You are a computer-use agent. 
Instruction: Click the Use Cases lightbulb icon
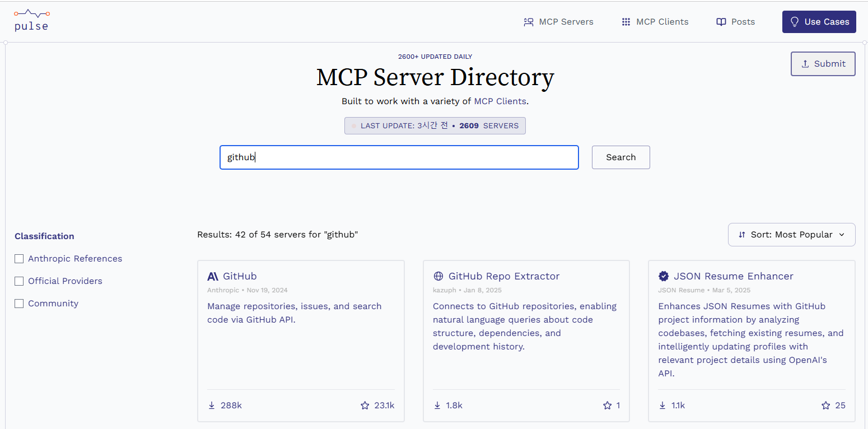(x=794, y=22)
